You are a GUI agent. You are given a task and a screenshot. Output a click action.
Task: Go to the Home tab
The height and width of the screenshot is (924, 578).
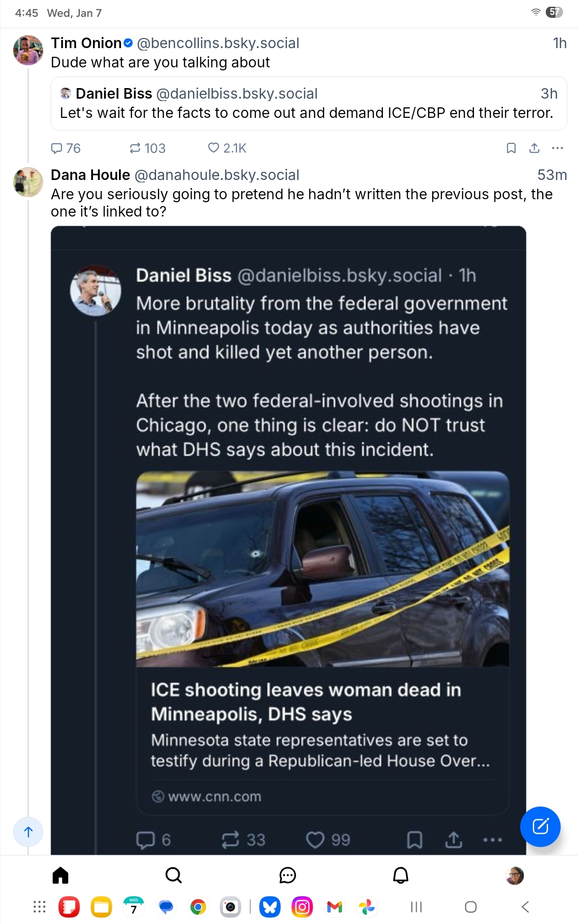[x=60, y=875]
